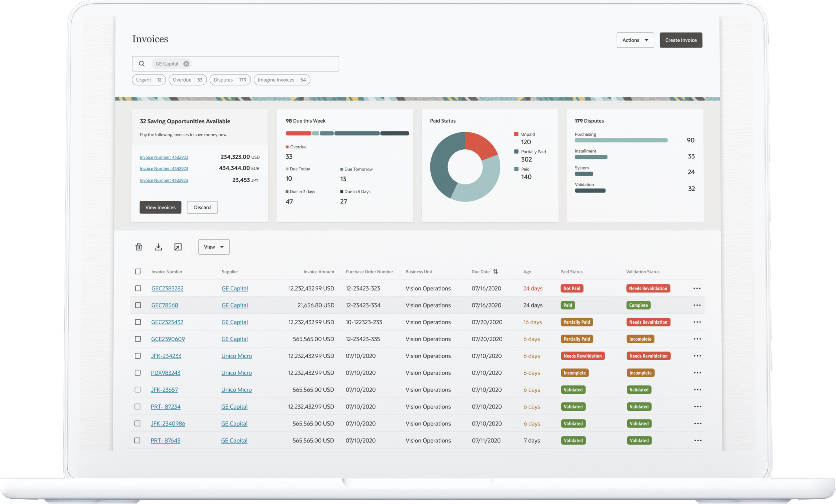Select the Disputes 179 filter chip
This screenshot has height=504, width=836.
[230, 80]
